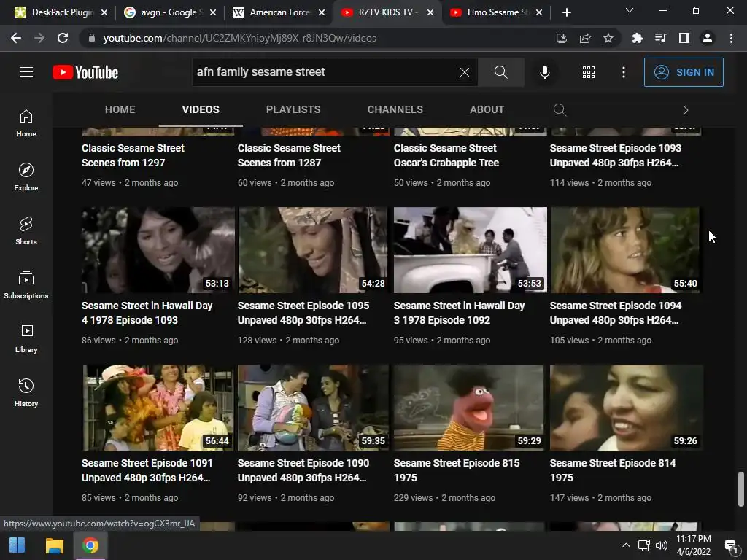
Task: Toggle Chrome side panel icon
Action: click(684, 38)
